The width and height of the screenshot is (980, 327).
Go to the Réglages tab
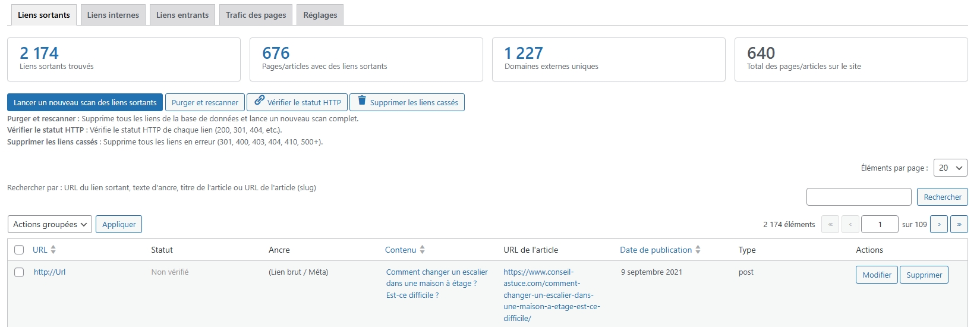click(x=320, y=15)
